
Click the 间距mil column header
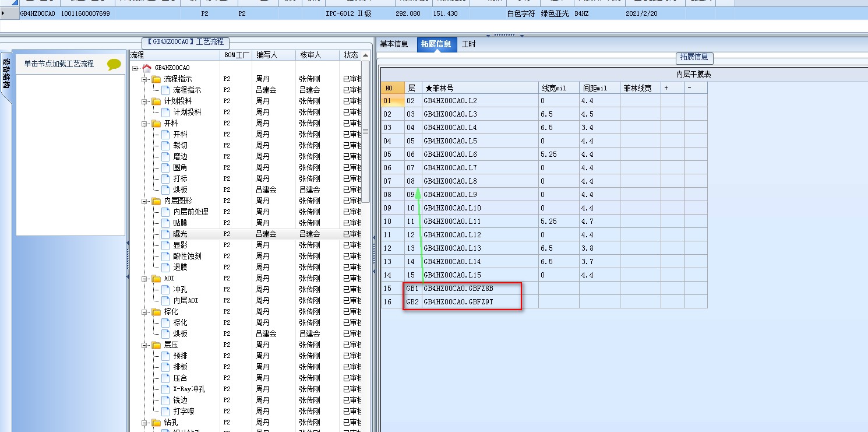[x=600, y=88]
